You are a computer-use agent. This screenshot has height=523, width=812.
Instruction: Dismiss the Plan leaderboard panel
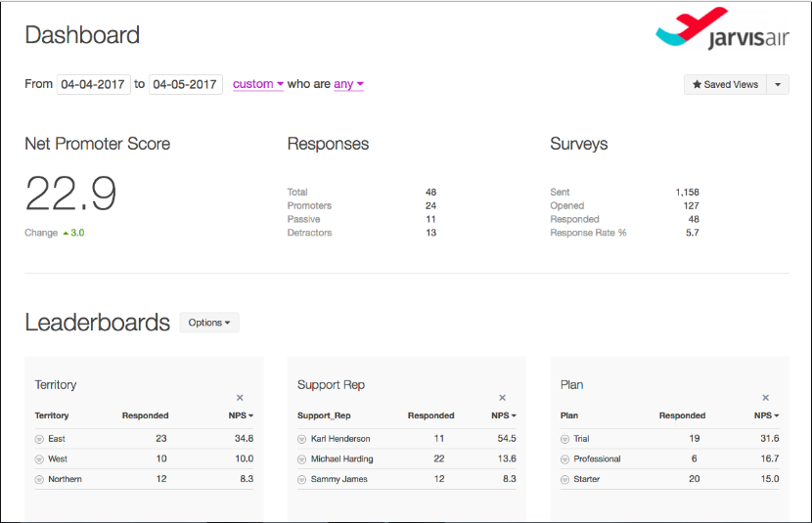(x=765, y=398)
